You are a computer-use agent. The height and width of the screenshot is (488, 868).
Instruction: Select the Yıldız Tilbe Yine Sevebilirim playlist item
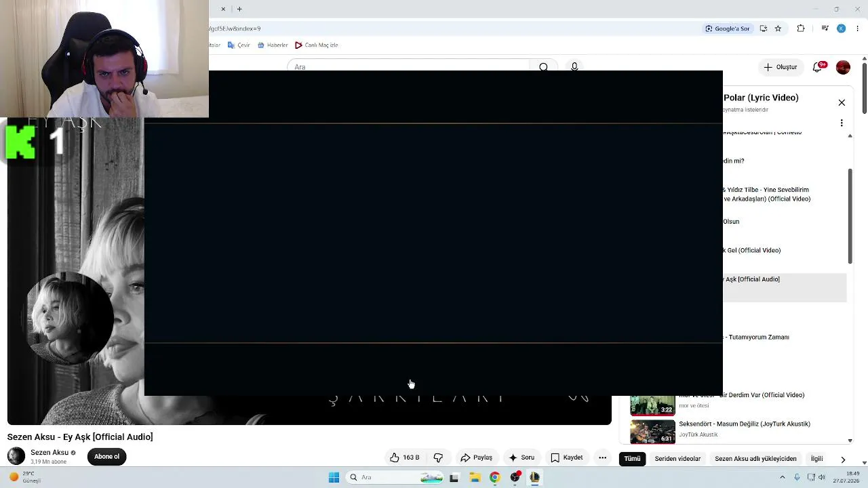point(785,195)
